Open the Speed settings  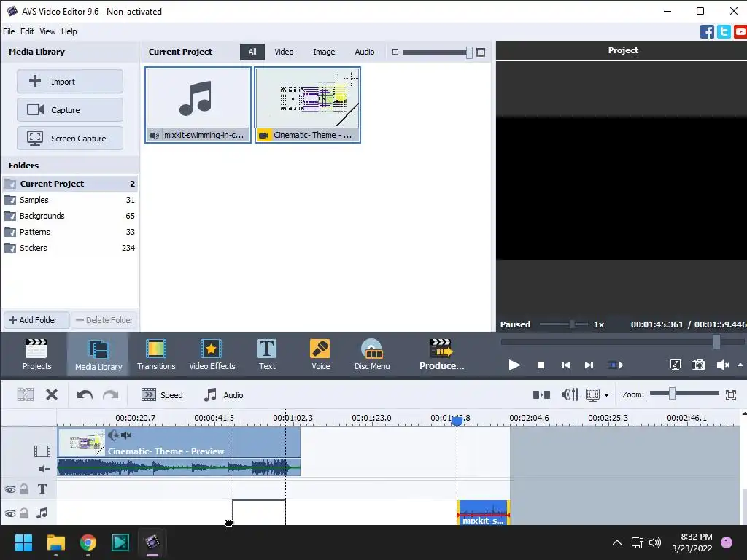(x=162, y=394)
